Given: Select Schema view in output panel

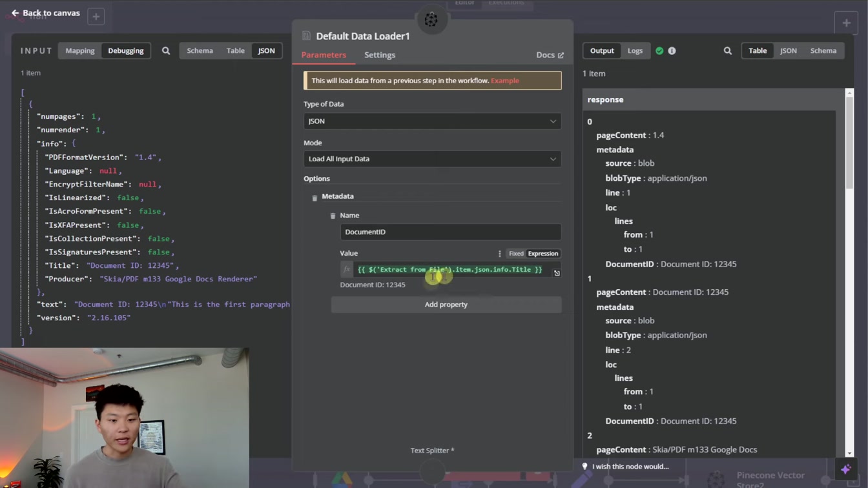Looking at the screenshot, I should [823, 50].
